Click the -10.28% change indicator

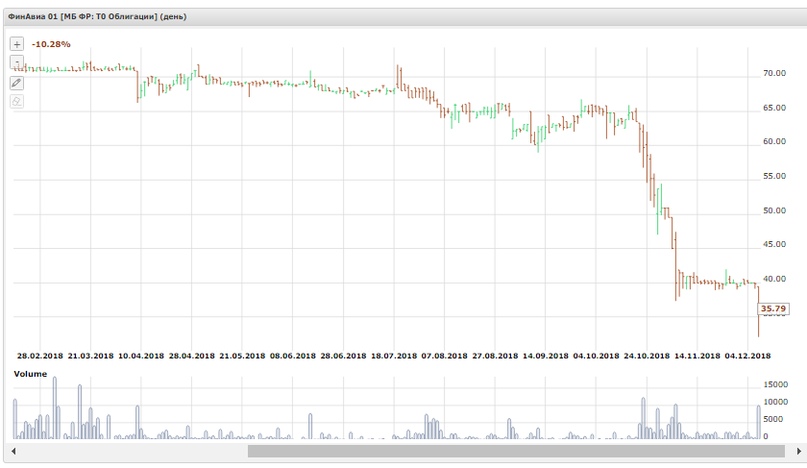[51, 45]
